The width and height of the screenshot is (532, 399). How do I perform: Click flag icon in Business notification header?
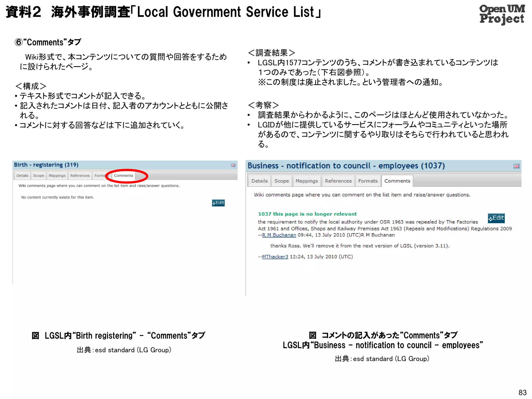pos(516,166)
